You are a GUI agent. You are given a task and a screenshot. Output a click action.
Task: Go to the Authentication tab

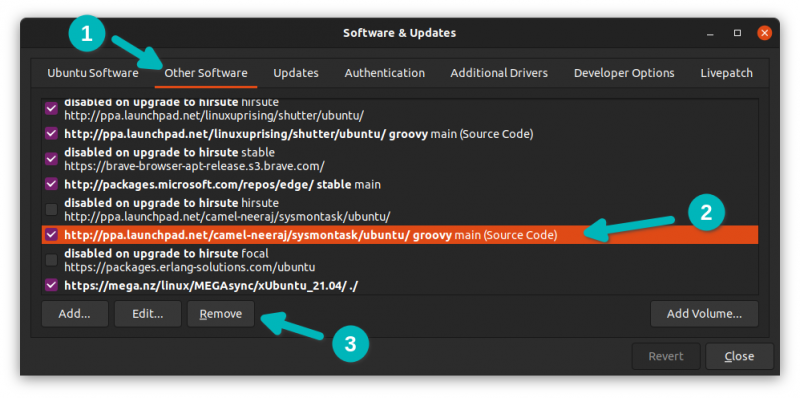pos(385,73)
